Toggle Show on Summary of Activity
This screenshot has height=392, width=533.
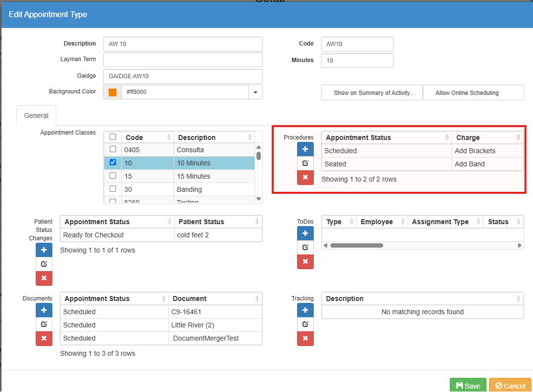click(x=372, y=93)
